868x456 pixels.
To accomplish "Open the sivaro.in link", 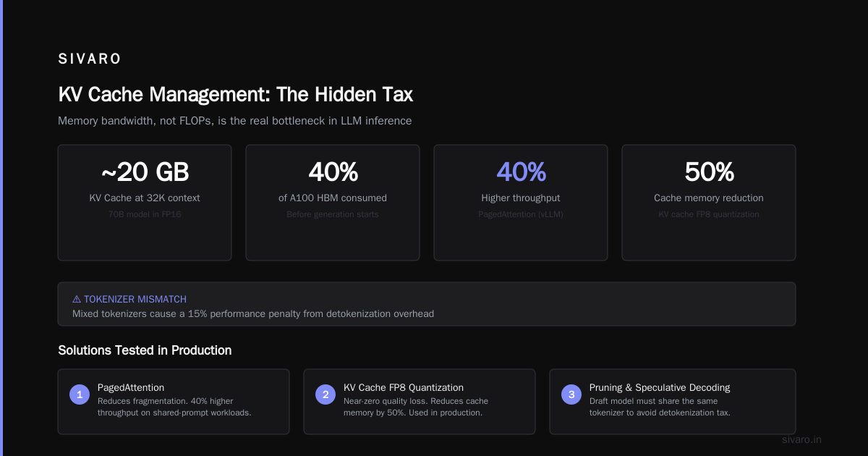I will click(802, 439).
